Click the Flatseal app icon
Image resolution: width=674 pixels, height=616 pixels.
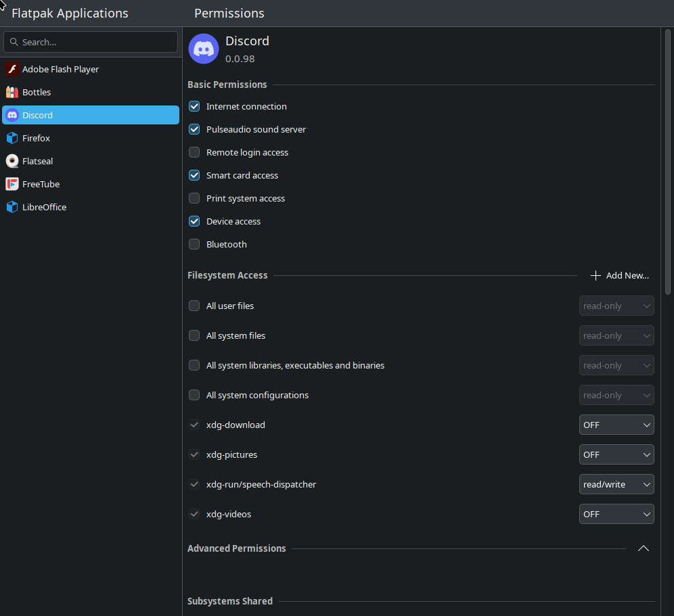pos(12,161)
